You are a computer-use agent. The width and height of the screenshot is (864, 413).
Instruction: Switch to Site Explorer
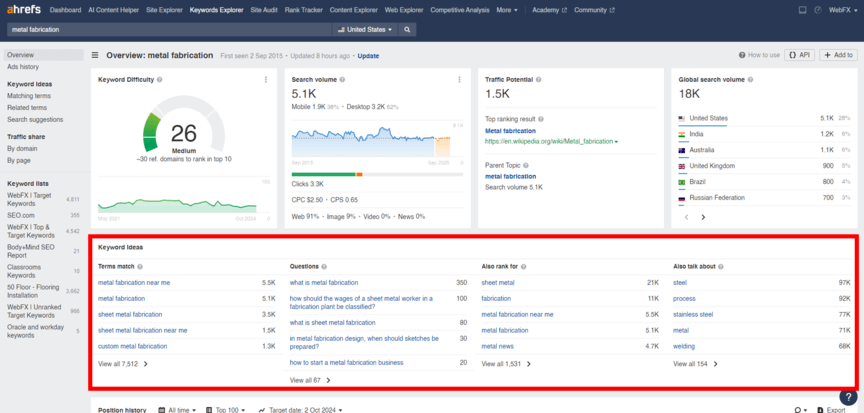(164, 10)
